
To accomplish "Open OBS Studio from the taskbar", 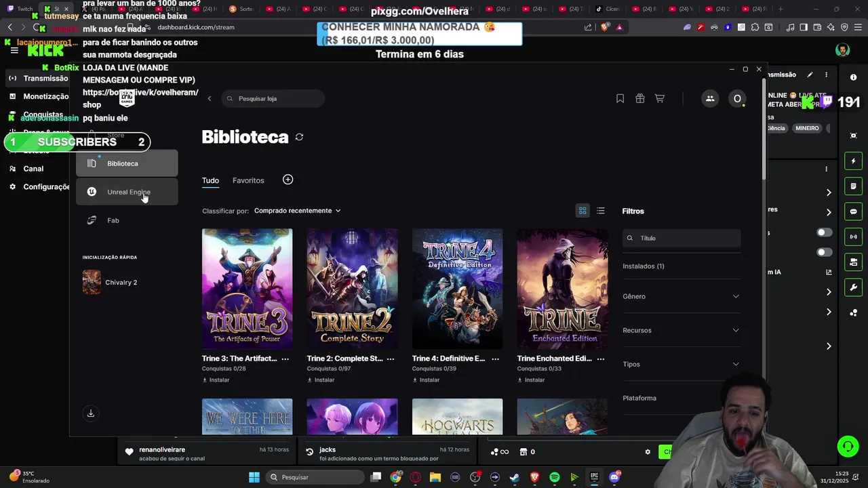I will click(475, 477).
